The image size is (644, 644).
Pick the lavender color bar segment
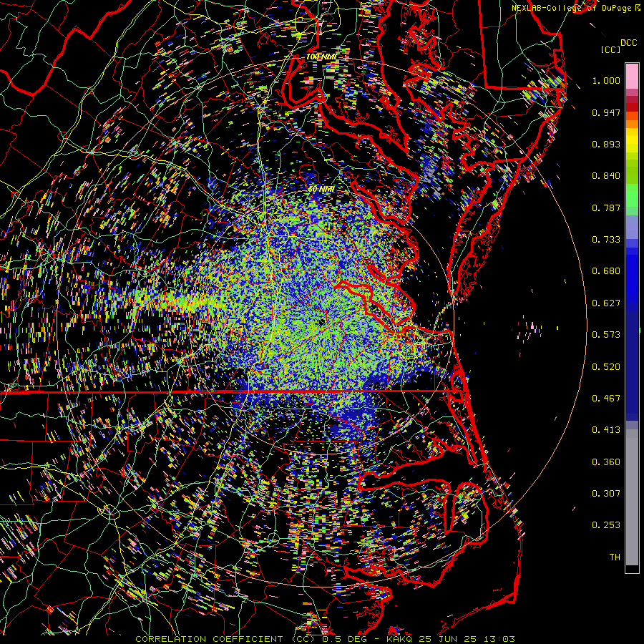coord(632,227)
